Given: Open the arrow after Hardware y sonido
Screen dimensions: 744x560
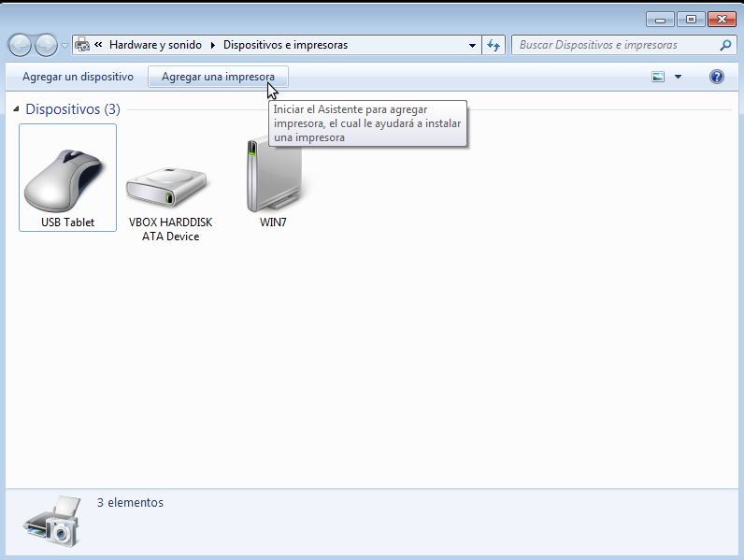Looking at the screenshot, I should point(212,45).
